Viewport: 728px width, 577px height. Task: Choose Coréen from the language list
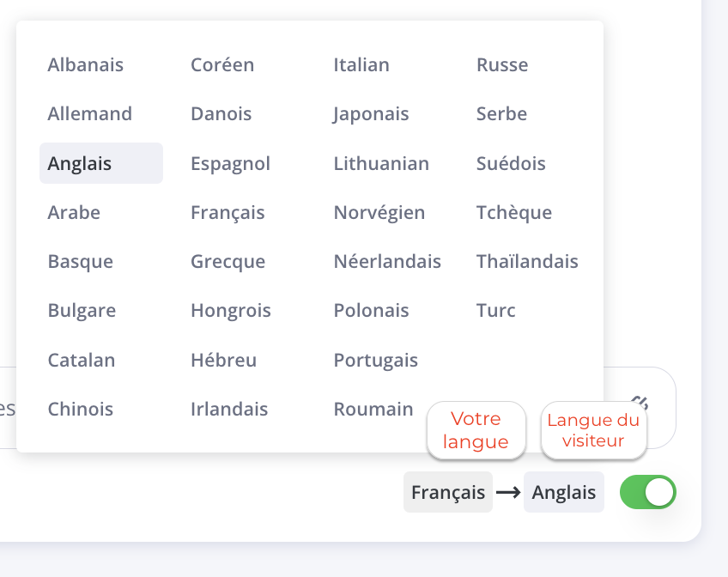[x=222, y=64]
